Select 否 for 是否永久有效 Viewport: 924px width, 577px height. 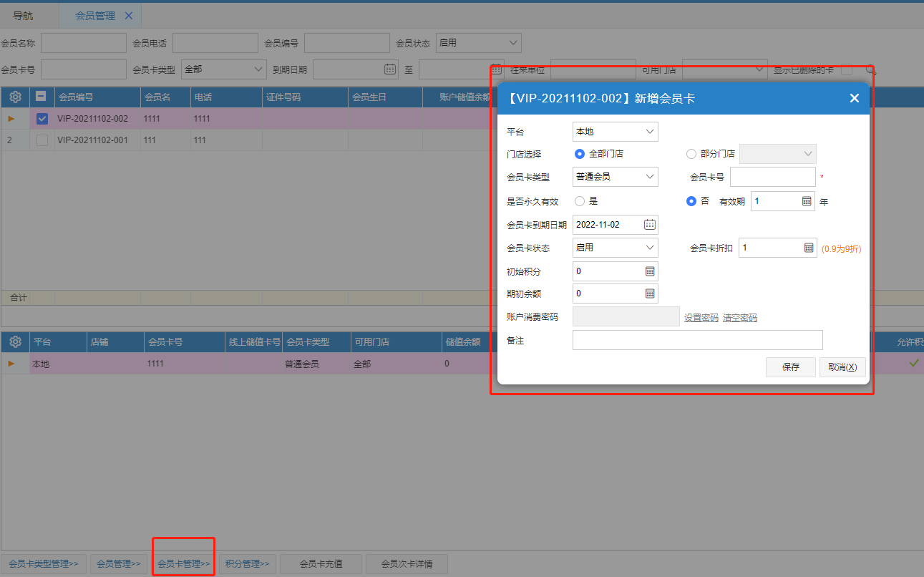point(691,201)
